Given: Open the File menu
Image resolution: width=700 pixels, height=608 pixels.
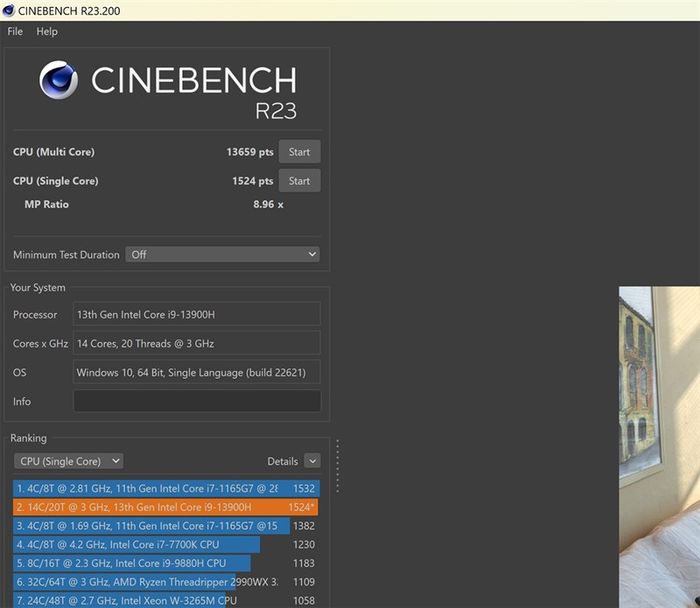Looking at the screenshot, I should point(15,32).
